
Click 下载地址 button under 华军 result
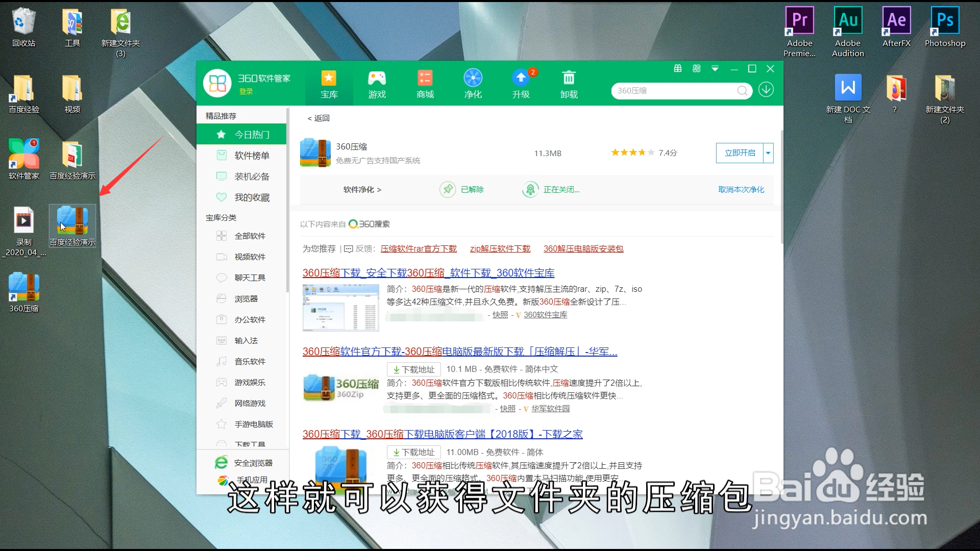point(413,369)
